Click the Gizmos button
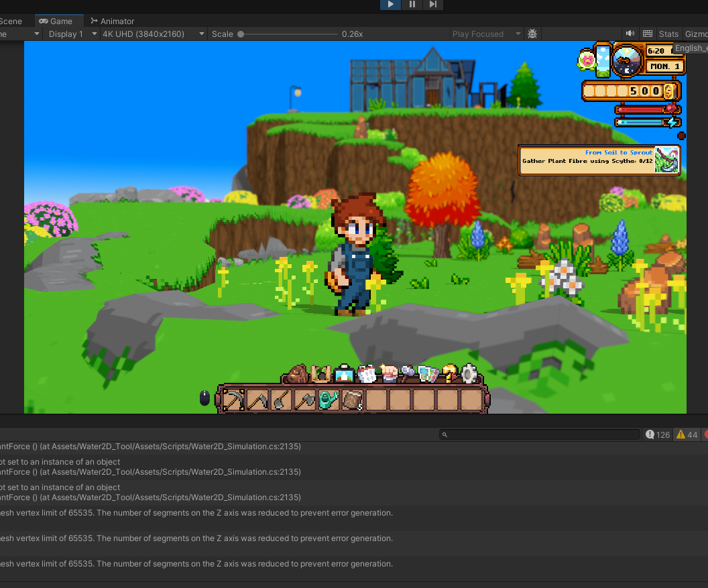 pyautogui.click(x=696, y=34)
